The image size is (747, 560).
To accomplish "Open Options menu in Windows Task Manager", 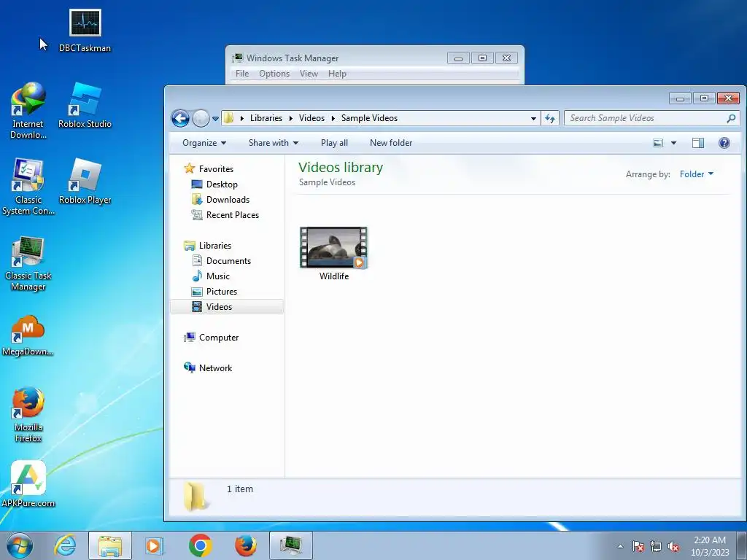I will tap(274, 74).
